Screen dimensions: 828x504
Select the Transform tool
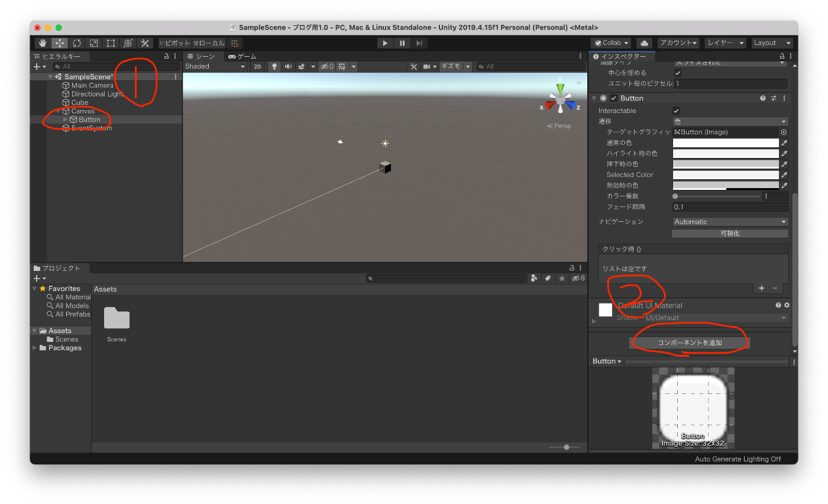point(128,43)
